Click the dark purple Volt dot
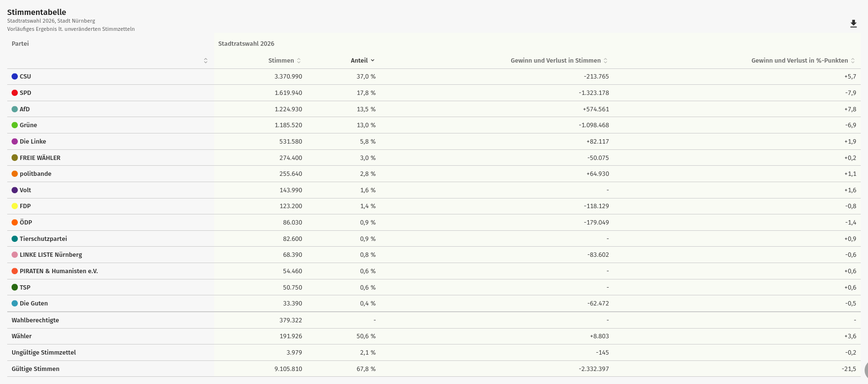The image size is (868, 384). tap(15, 190)
